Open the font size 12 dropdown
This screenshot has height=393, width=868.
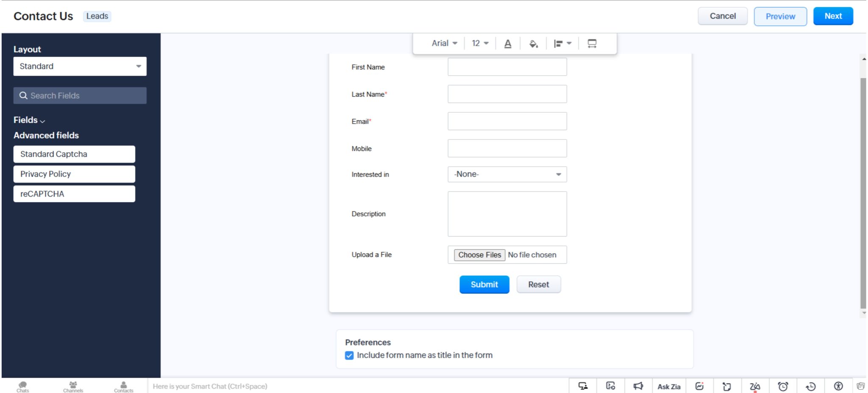(x=480, y=43)
